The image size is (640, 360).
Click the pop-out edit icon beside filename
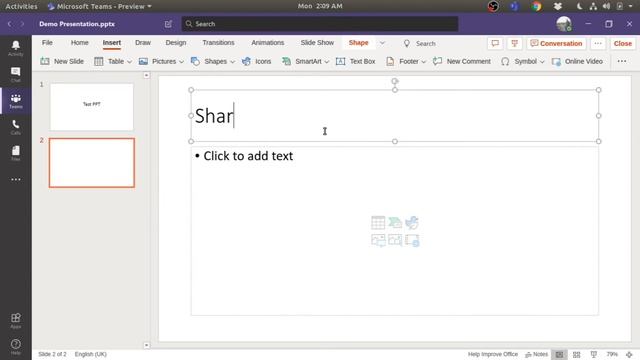point(168,24)
